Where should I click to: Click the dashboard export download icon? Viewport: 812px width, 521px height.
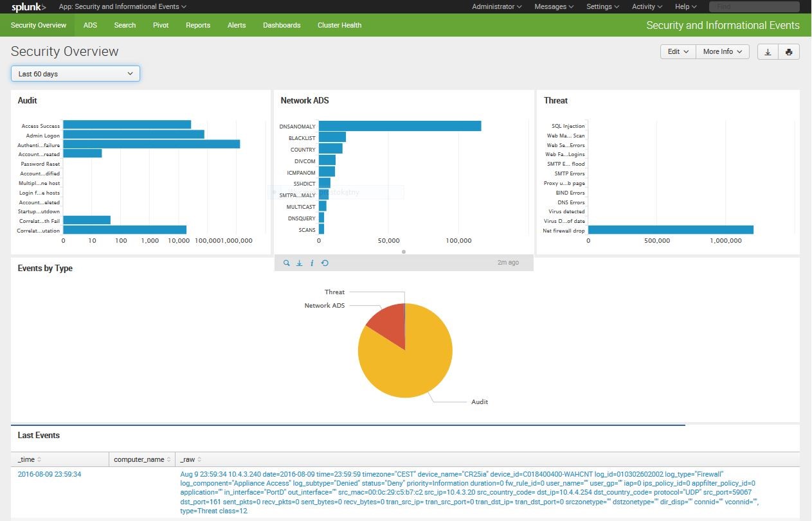pyautogui.click(x=768, y=52)
